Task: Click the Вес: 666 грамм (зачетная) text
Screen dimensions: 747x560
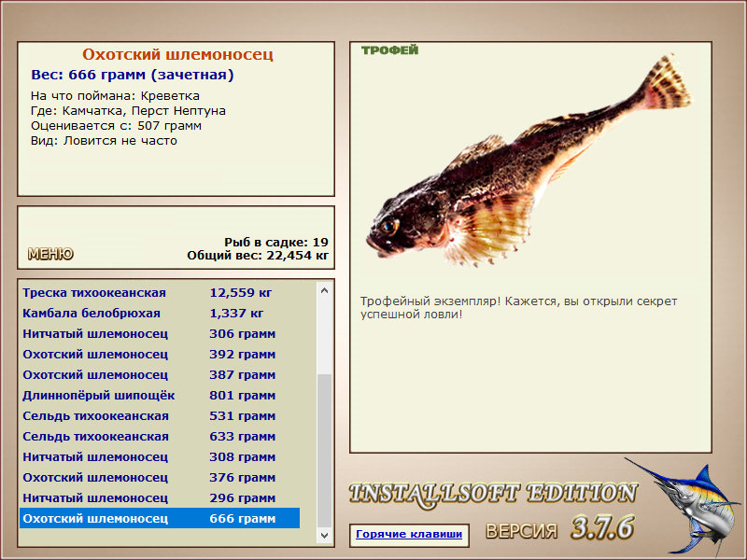Action: 133,75
